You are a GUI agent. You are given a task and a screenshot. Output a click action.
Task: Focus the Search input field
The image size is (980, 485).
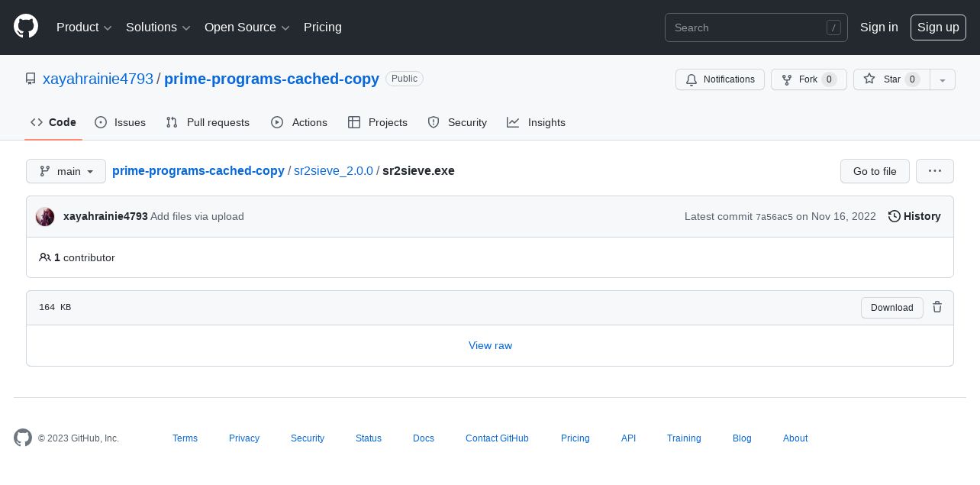coord(756,27)
